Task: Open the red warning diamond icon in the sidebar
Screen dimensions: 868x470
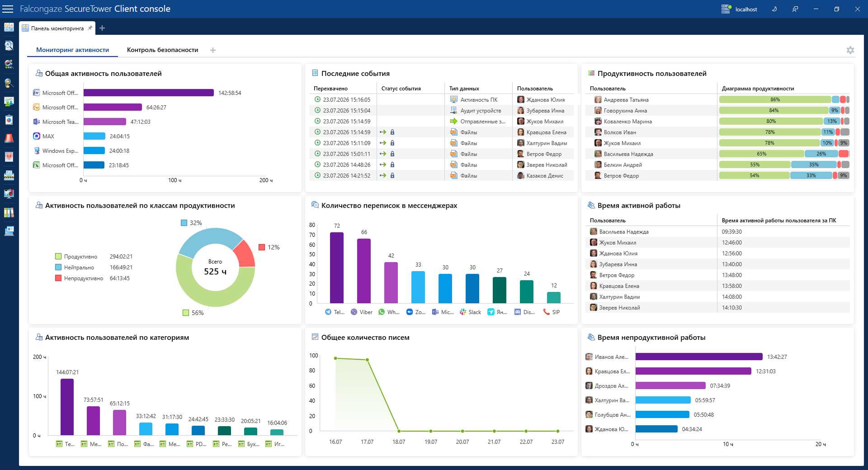Action: coord(9,157)
